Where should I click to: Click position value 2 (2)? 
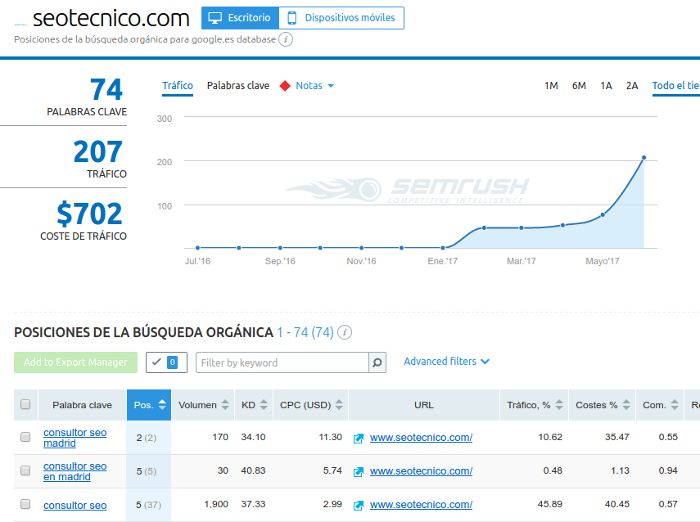(x=146, y=438)
